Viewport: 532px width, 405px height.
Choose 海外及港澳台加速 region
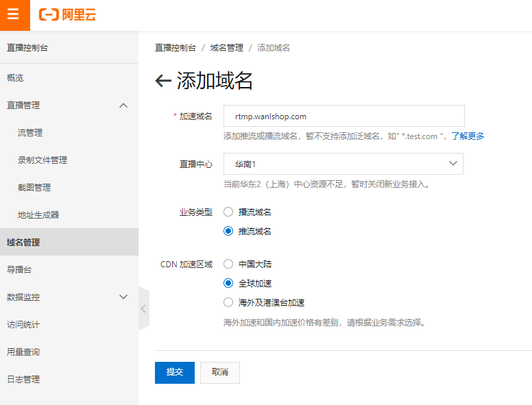[228, 302]
